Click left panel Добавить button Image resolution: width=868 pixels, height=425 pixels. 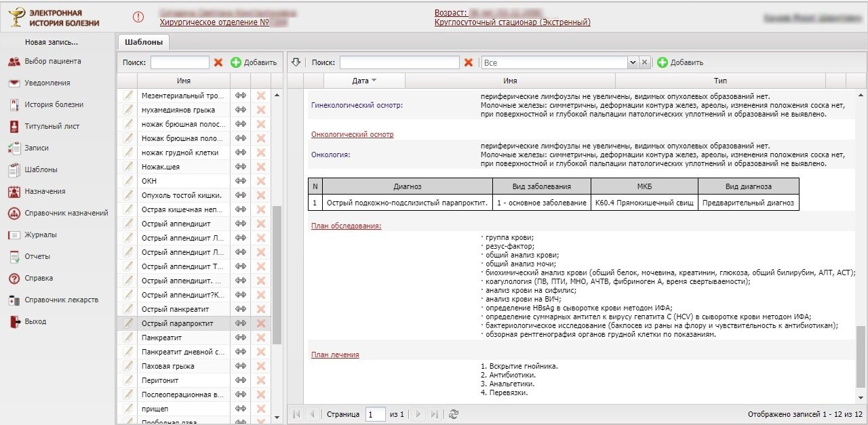[x=254, y=62]
